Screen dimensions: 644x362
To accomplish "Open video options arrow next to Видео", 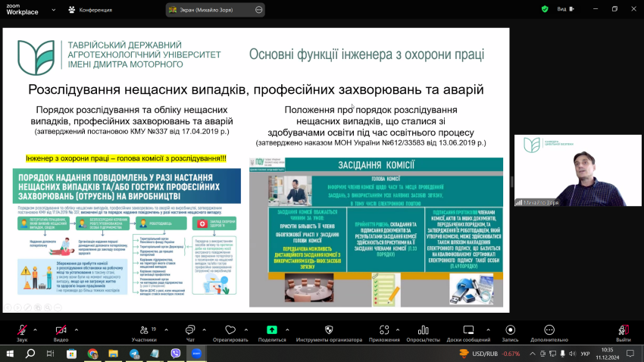I will pos(77,330).
